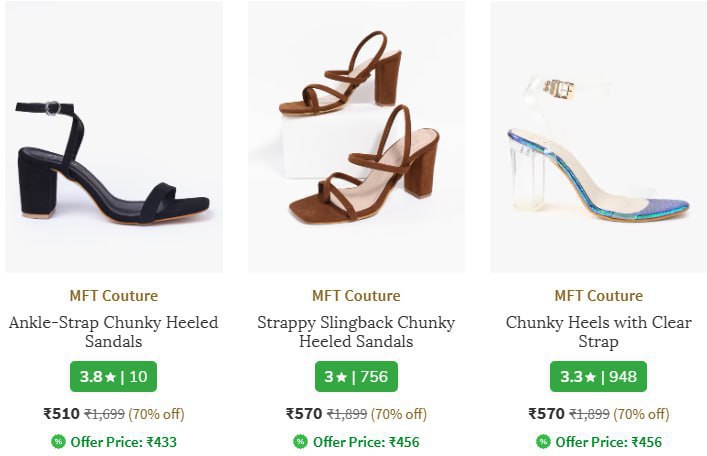707x456 pixels.
Task: Open the black ankle-strap sandal image
Action: [x=114, y=137]
